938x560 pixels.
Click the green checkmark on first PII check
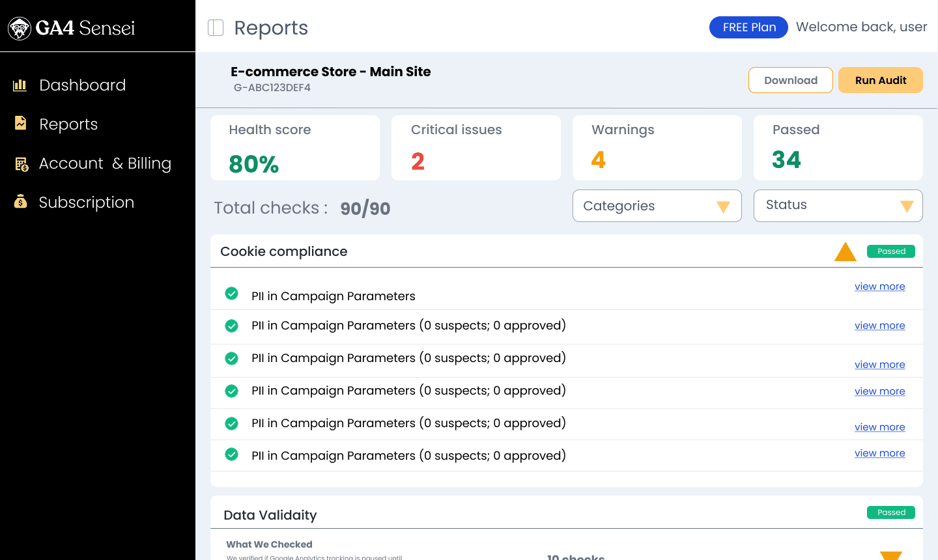[232, 294]
